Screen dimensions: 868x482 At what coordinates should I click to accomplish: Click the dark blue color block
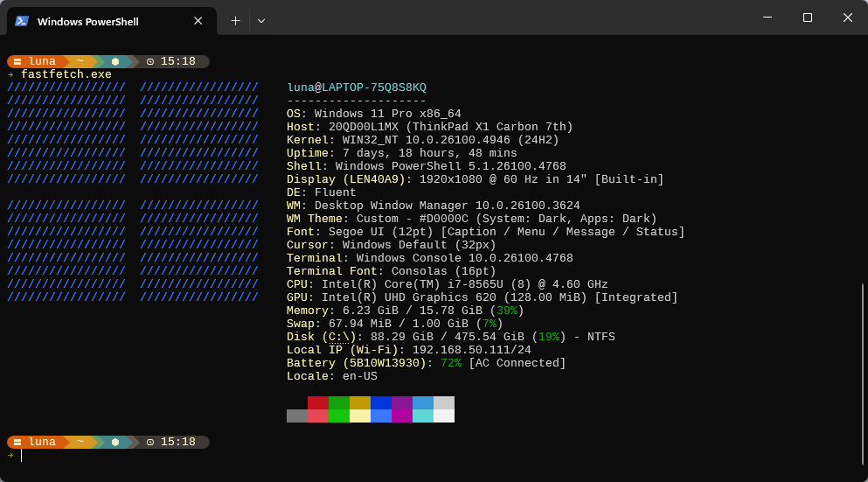pyautogui.click(x=381, y=402)
